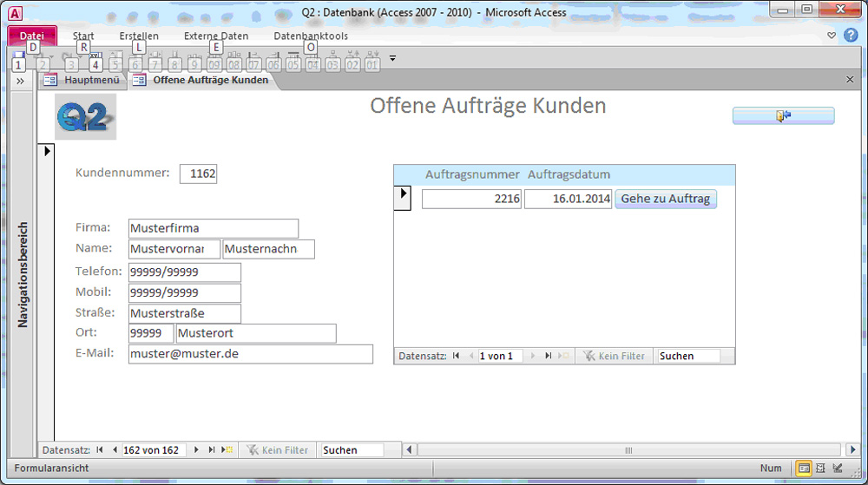Switch to Layout view via status bar icon

point(821,469)
